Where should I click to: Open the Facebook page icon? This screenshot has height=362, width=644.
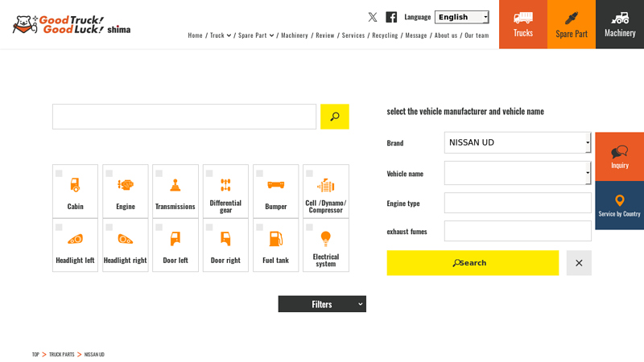point(391,17)
